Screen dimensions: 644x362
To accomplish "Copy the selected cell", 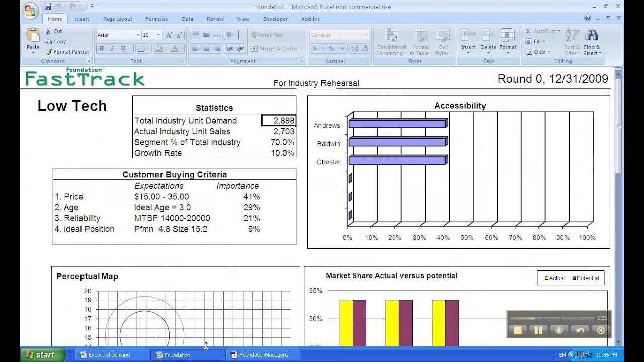I will pos(55,42).
